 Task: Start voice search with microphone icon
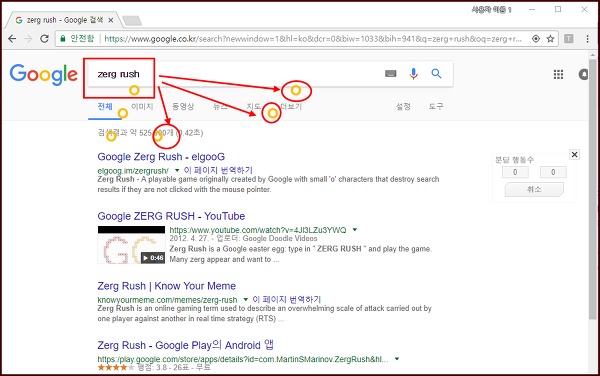tap(413, 73)
